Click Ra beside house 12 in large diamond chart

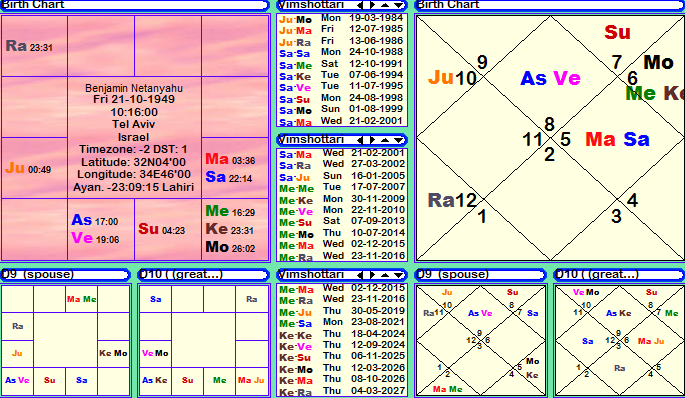pos(441,201)
